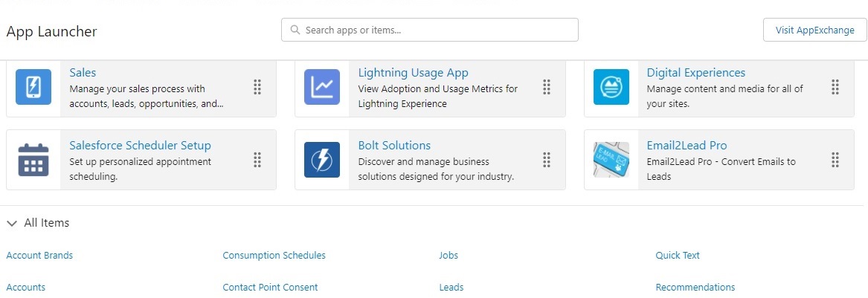Click 'Set up personalized appointment scheduling' text

[140, 169]
